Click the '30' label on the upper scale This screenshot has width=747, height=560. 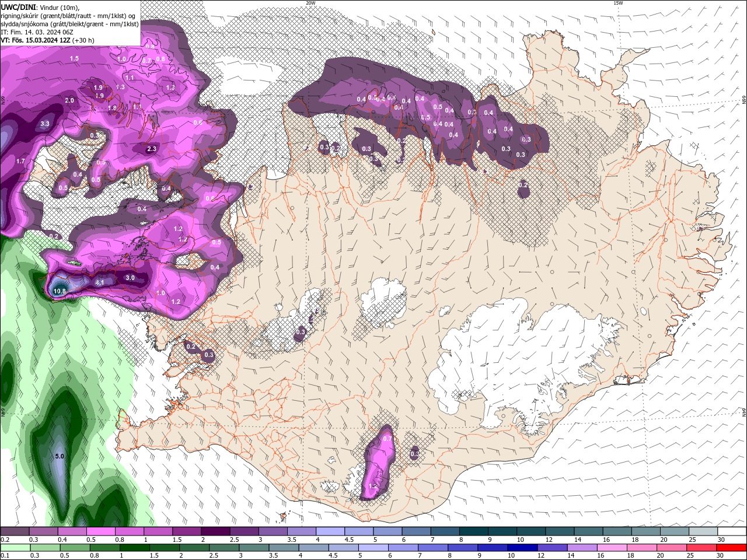click(x=720, y=540)
